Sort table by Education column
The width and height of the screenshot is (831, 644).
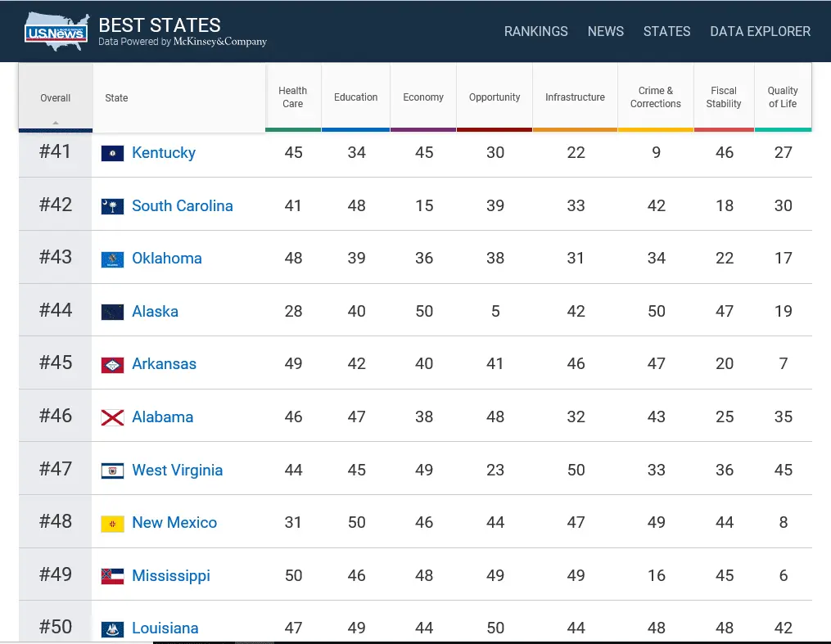click(x=355, y=97)
